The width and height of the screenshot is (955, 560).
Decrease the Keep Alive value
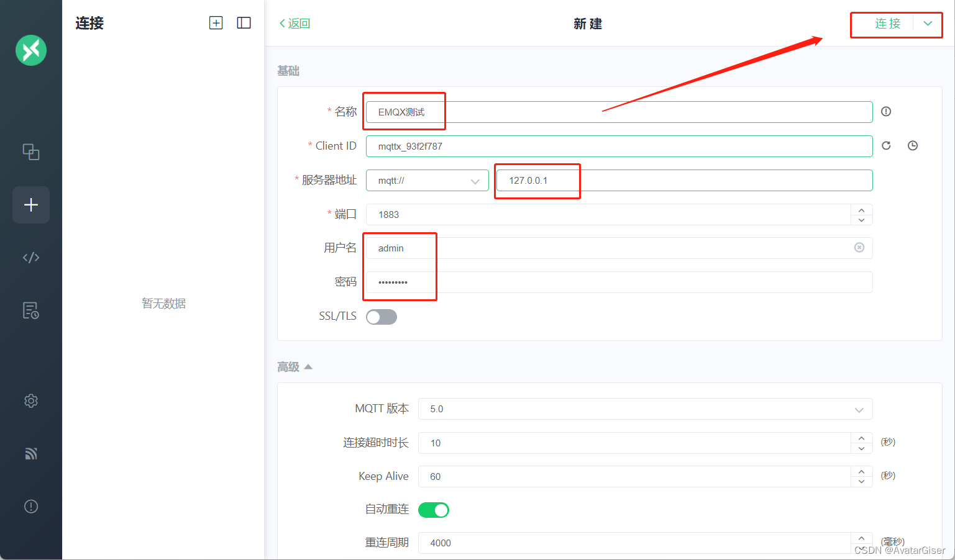862,482
